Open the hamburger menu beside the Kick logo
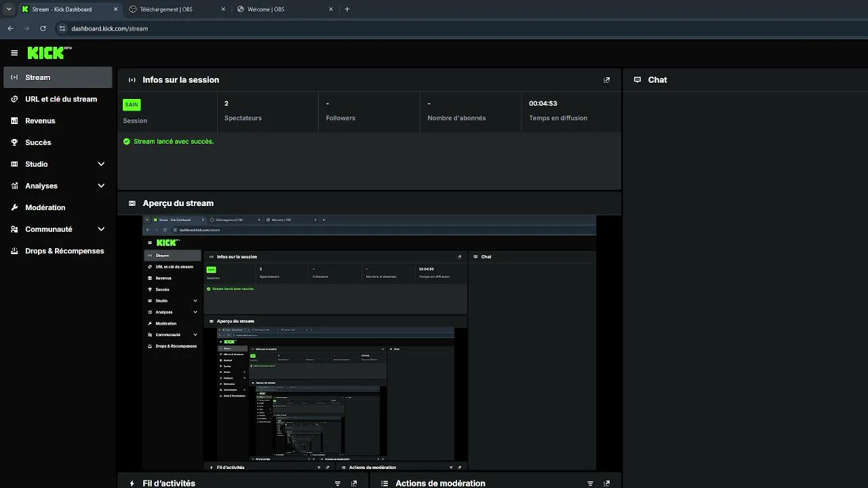 pyautogui.click(x=14, y=53)
